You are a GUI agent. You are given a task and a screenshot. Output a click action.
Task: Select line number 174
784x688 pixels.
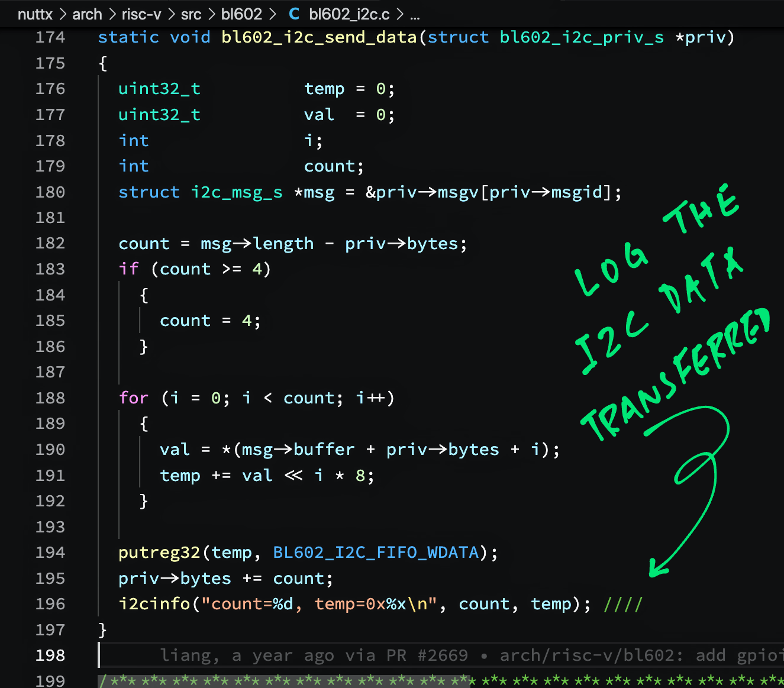click(x=50, y=37)
